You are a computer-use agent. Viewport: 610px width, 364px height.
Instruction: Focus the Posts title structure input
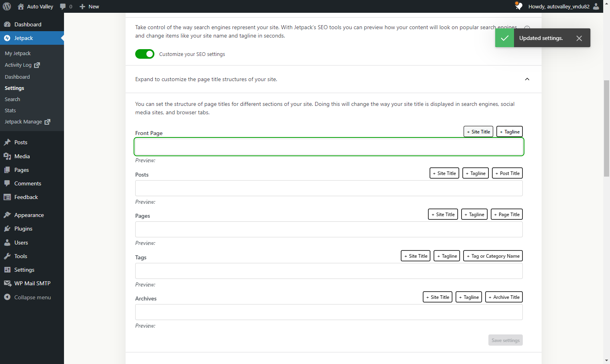(329, 188)
